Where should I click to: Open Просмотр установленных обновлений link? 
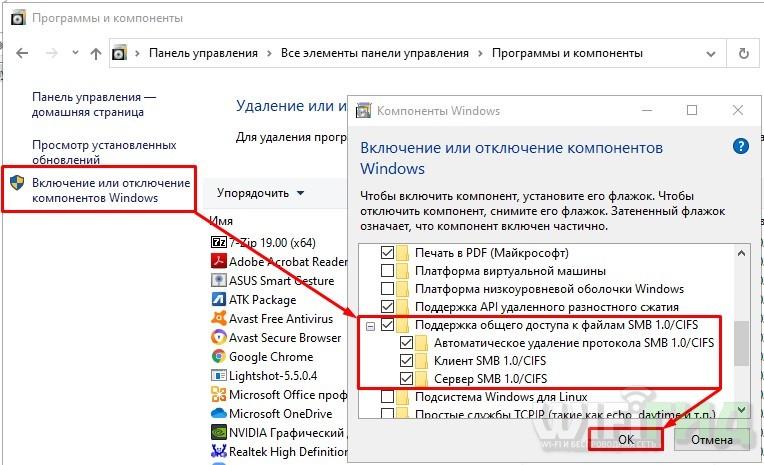click(x=104, y=152)
